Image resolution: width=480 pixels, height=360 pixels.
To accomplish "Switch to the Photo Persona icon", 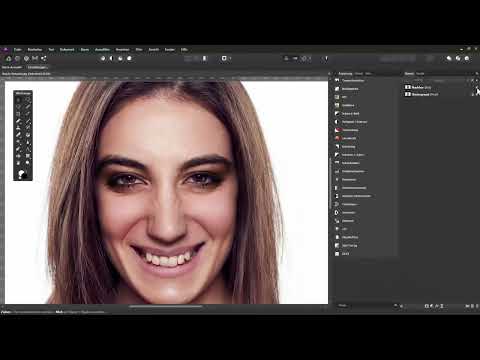I will pyautogui.click(x=9, y=58).
